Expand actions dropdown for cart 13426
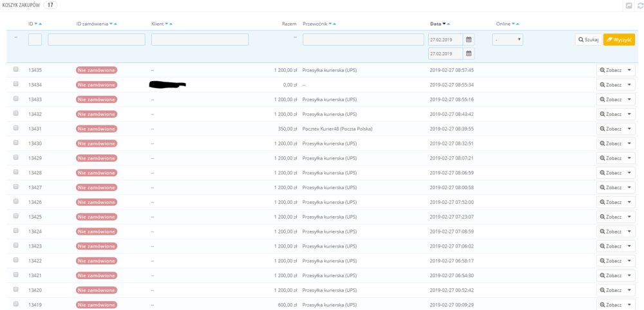 pos(629,202)
